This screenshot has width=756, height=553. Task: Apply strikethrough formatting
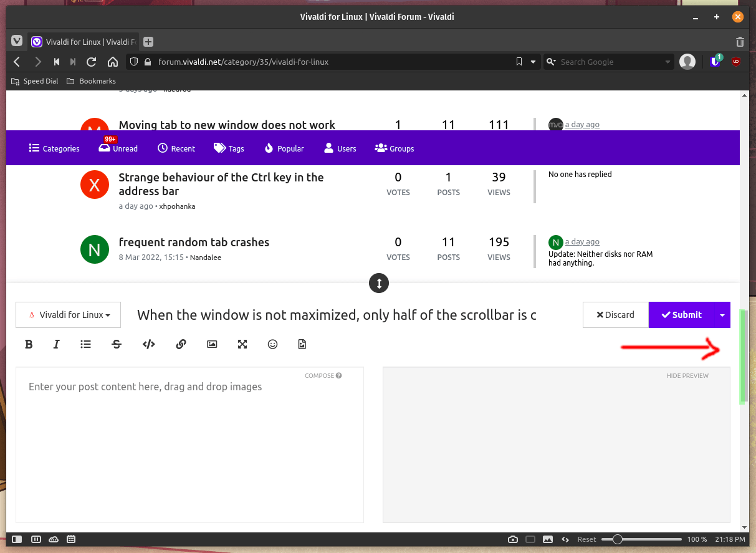coord(117,344)
